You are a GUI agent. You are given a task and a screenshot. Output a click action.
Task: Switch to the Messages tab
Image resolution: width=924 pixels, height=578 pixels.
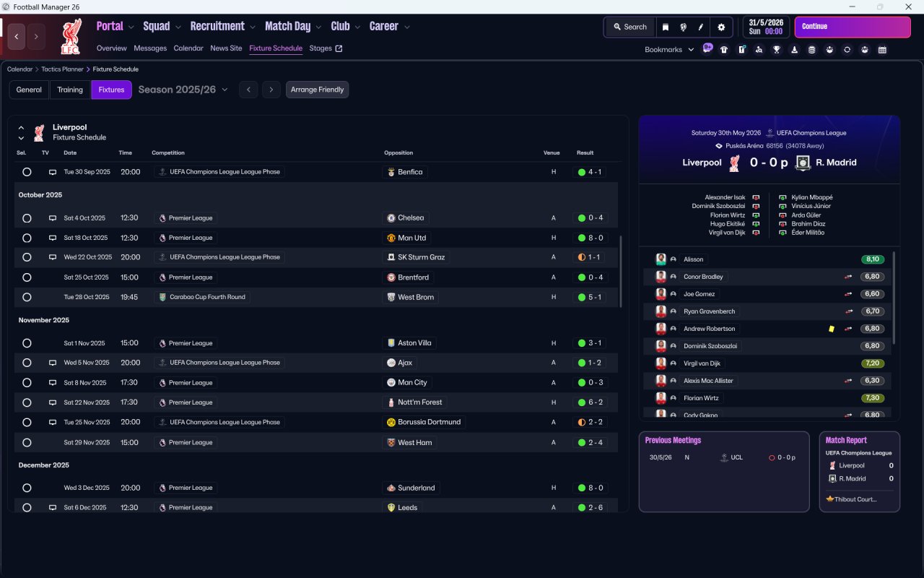[x=150, y=48]
